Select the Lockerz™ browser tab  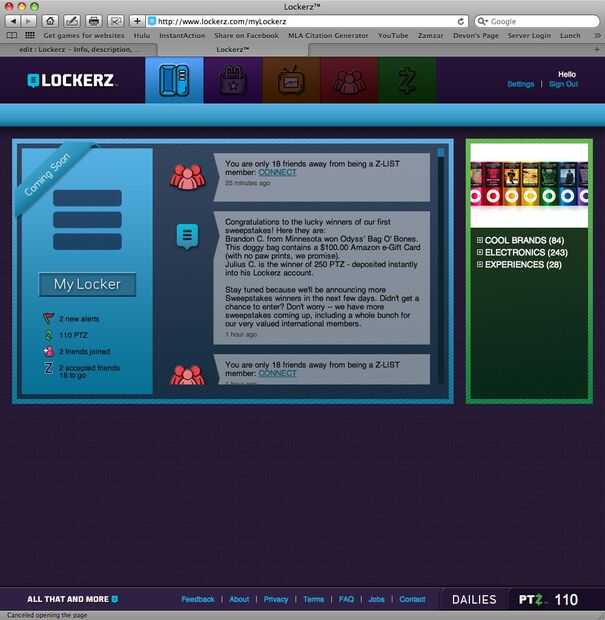tap(233, 49)
